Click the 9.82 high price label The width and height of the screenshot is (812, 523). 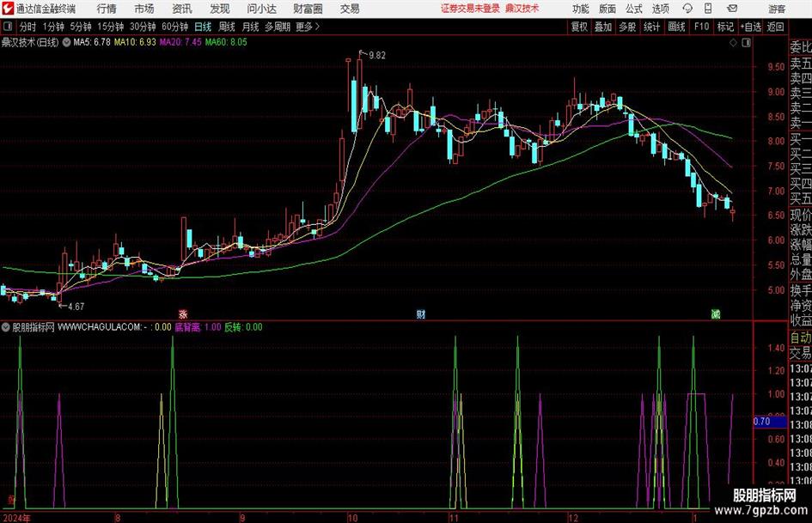pos(377,56)
